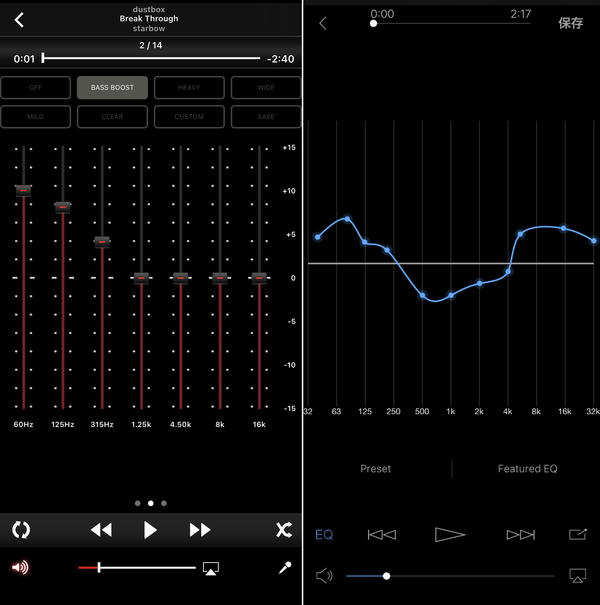This screenshot has width=600, height=605.
Task: Select the EQ curve point at 2k
Action: click(480, 284)
